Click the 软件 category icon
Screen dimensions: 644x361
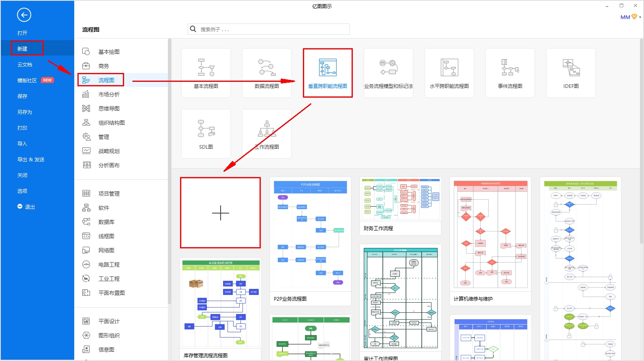[x=86, y=207]
